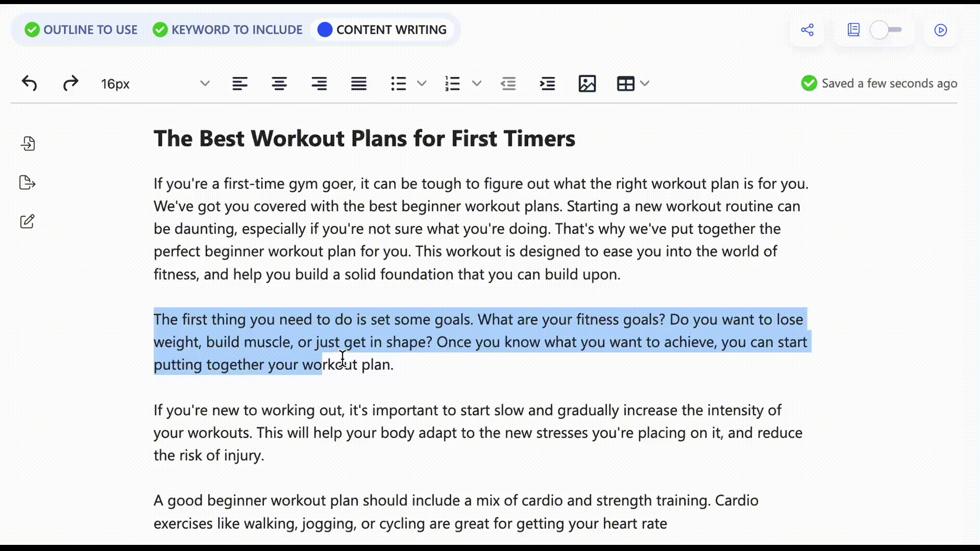
Task: Click the redo arrow icon
Action: click(x=70, y=83)
